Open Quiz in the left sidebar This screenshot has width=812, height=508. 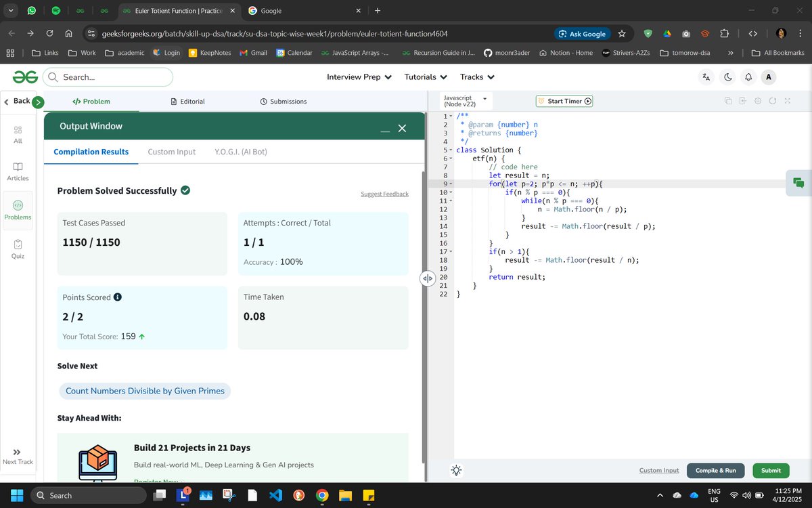point(18,249)
